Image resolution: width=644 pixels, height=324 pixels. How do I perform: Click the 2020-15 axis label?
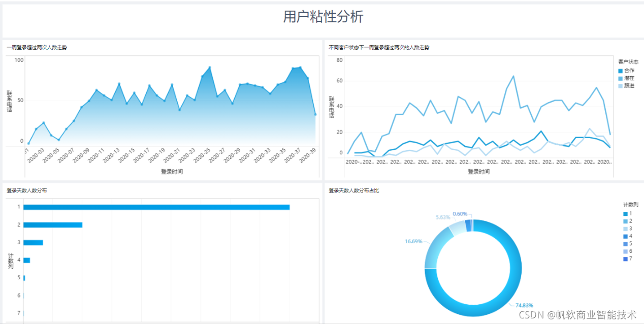(126, 155)
